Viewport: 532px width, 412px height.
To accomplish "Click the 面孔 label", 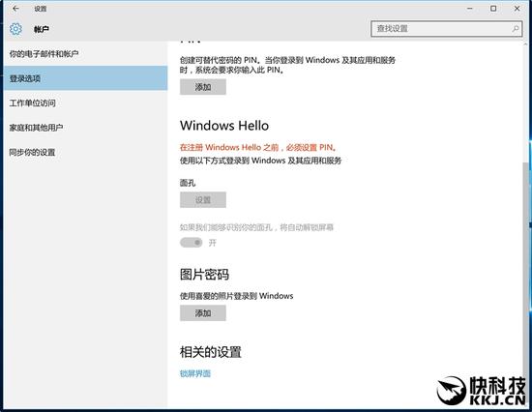I will coord(188,183).
